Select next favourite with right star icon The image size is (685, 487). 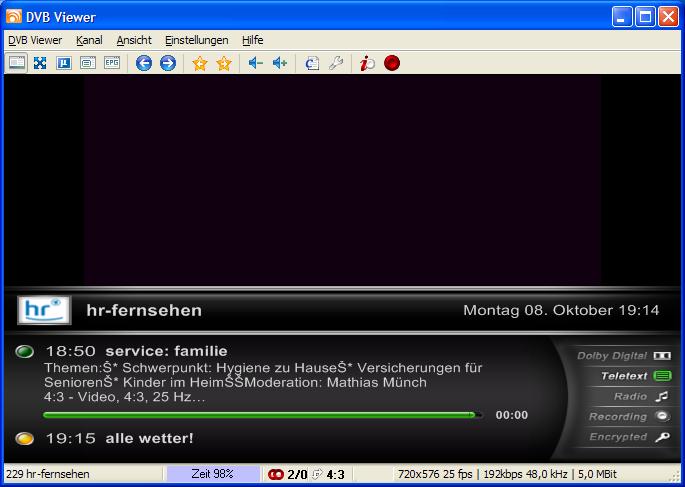(x=224, y=63)
